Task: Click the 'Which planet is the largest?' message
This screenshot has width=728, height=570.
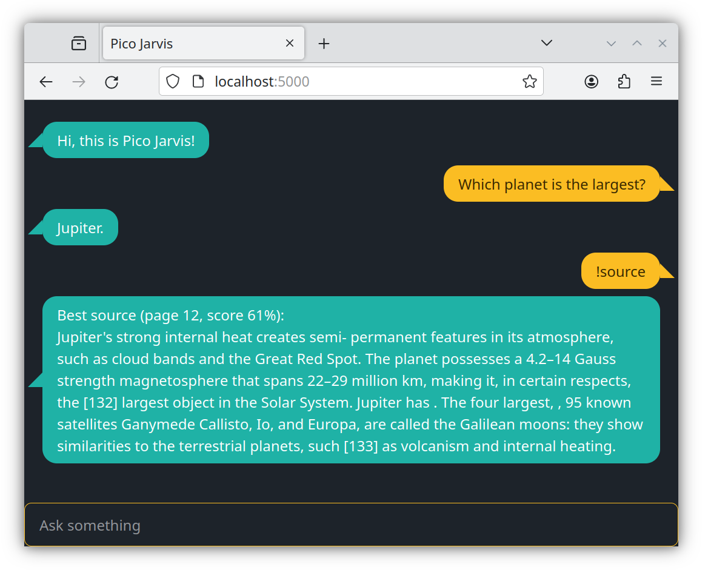Action: click(x=552, y=184)
